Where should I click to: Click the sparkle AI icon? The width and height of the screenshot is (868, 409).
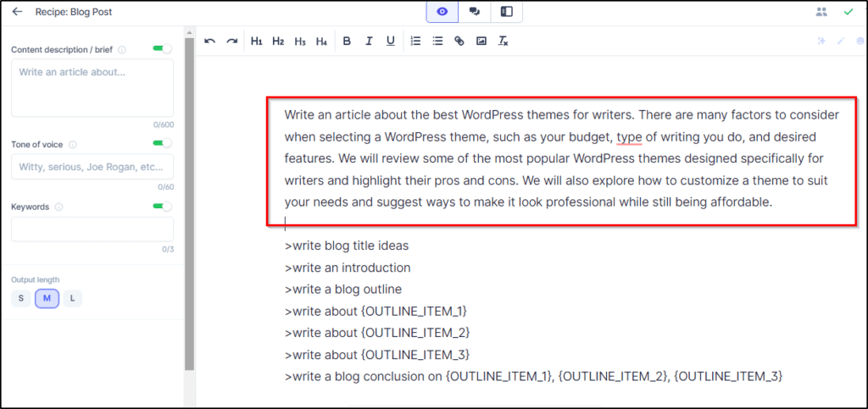coord(822,41)
